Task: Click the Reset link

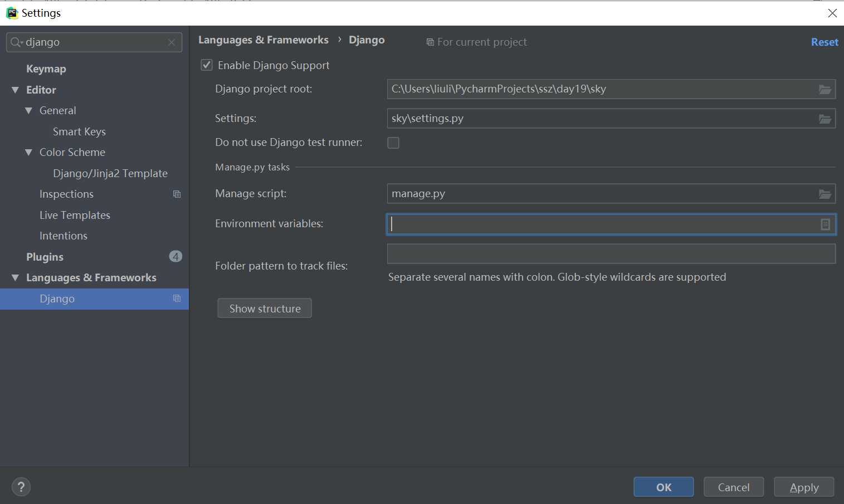Action: (825, 42)
